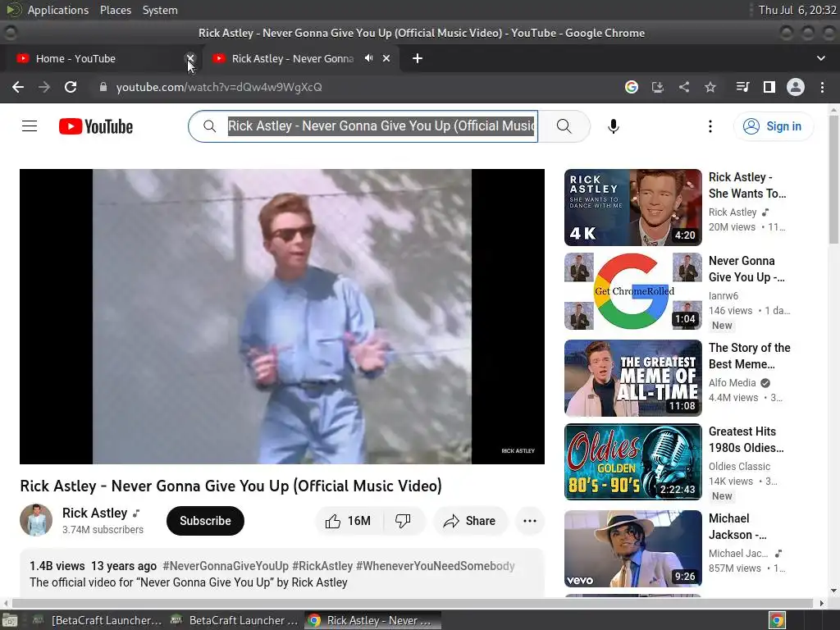840x630 pixels.
Task: Toggle Chrome side panel icon
Action: pyautogui.click(x=769, y=87)
